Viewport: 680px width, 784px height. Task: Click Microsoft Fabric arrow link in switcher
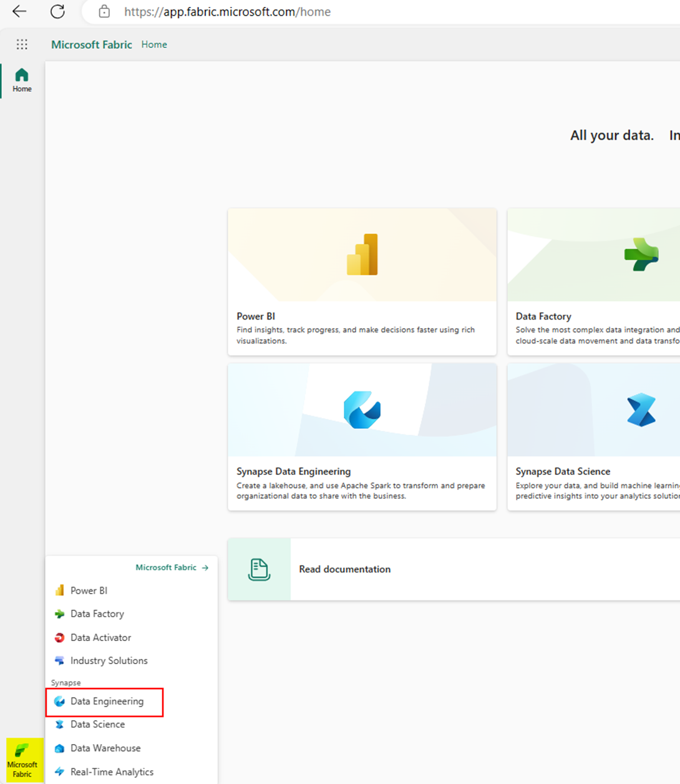coord(172,567)
